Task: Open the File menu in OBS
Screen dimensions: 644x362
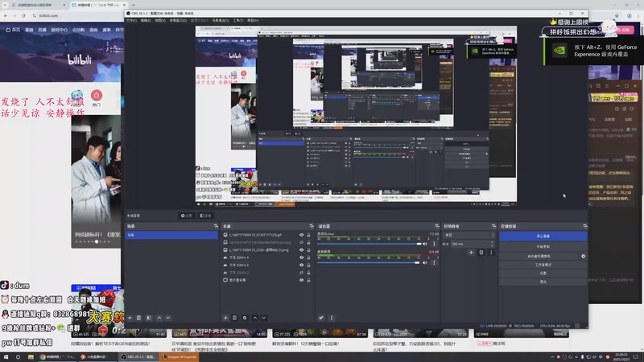Action: [x=131, y=20]
